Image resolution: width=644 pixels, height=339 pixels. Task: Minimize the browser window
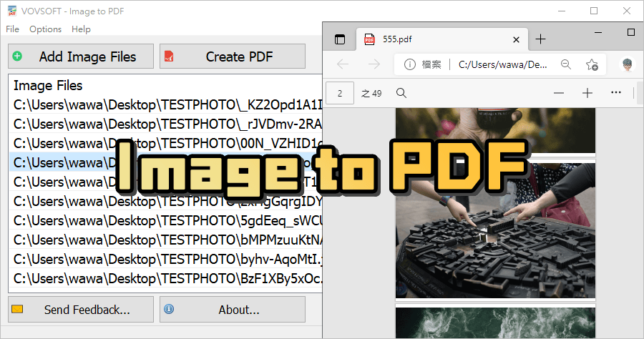598,32
